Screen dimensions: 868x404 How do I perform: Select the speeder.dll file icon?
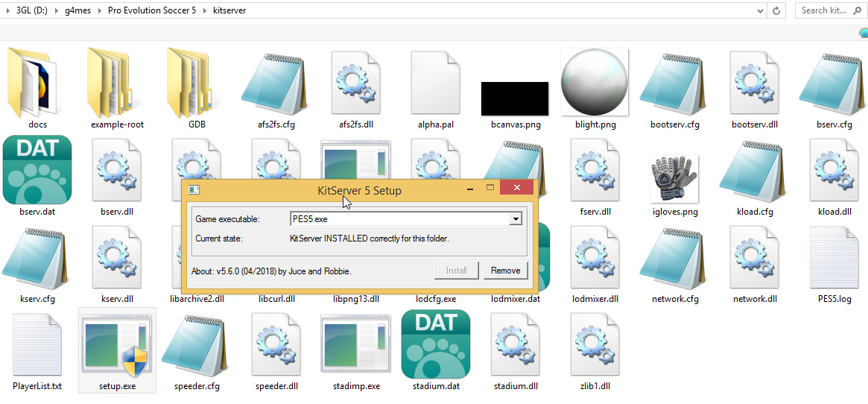pos(276,344)
